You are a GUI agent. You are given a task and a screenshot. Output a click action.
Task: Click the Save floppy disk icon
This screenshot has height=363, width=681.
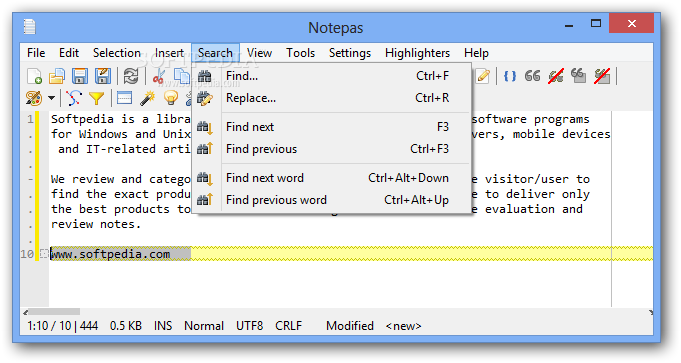point(80,76)
